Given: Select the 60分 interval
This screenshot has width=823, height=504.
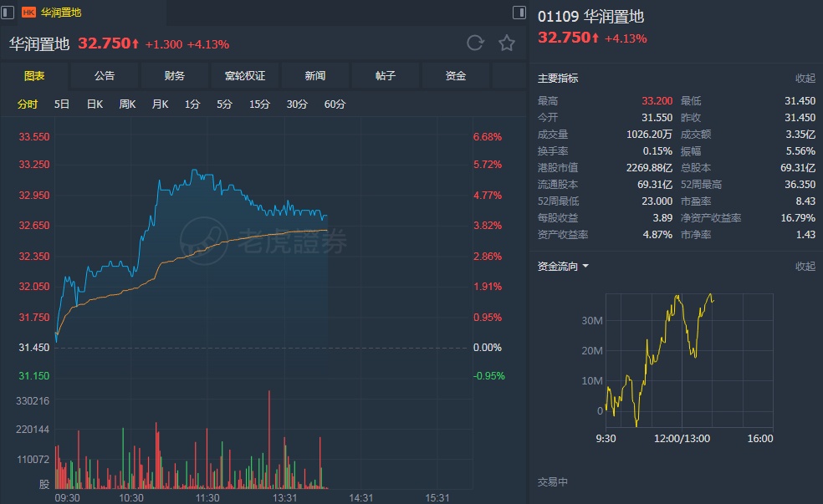Looking at the screenshot, I should pos(335,104).
